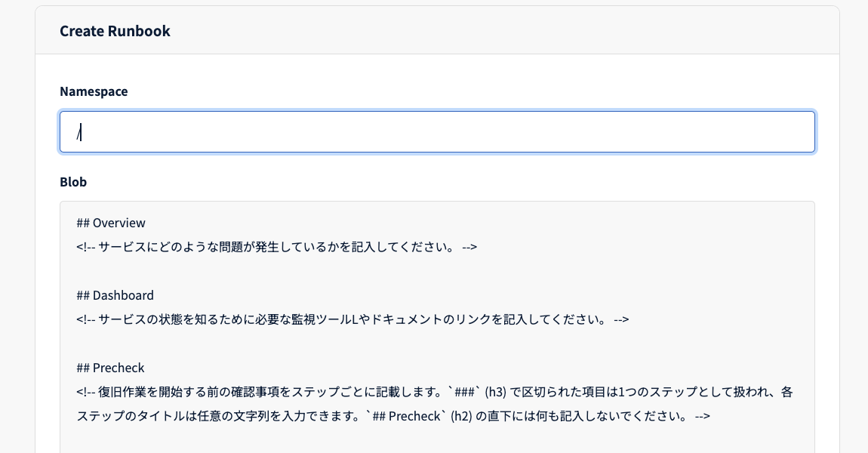Click the blank line above ## Precheck
This screenshot has width=868, height=453.
click(x=302, y=344)
